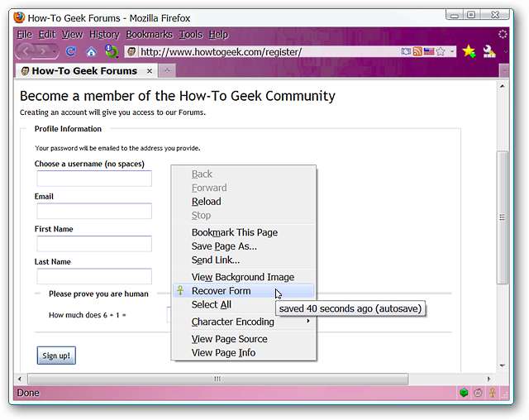Screen dimensions: 529x420
Task: Click the Sign up! button
Action: pyautogui.click(x=56, y=356)
